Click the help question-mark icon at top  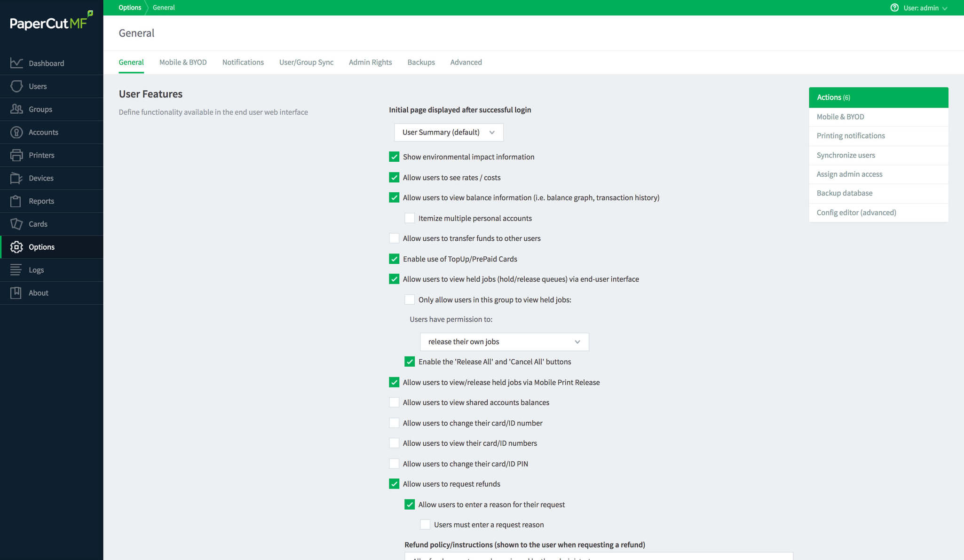click(894, 8)
